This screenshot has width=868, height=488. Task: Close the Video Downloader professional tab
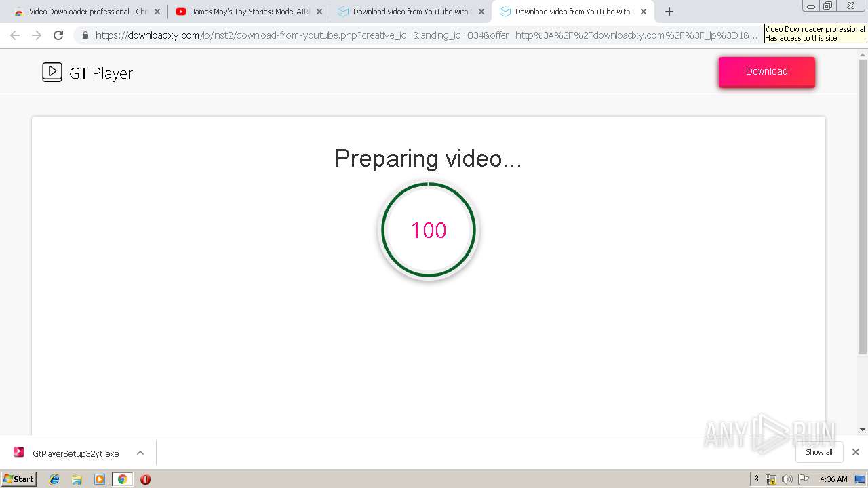[x=157, y=12]
